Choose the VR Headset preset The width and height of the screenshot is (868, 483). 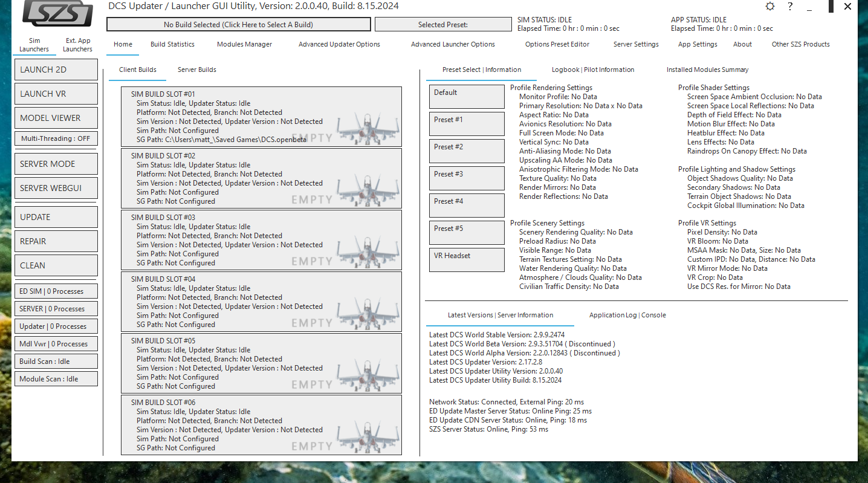pos(467,260)
